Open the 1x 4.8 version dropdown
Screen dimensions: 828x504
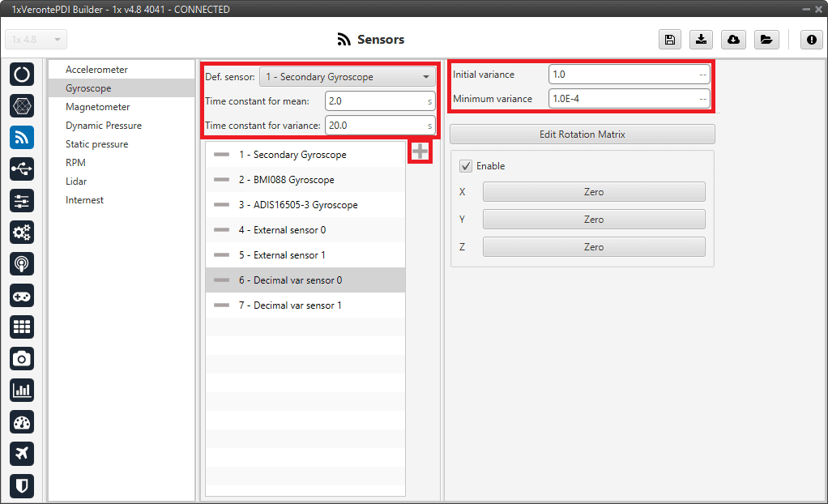coord(36,40)
